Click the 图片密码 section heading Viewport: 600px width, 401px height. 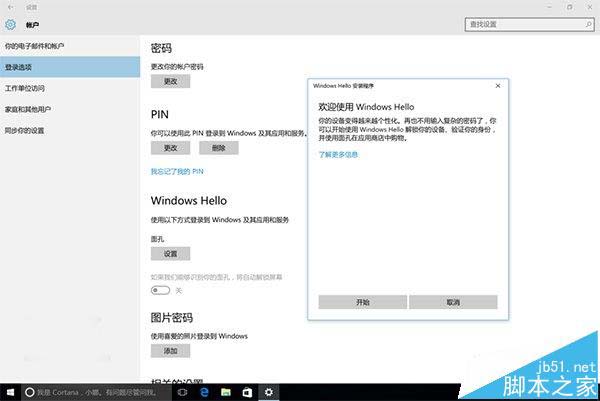click(x=172, y=318)
